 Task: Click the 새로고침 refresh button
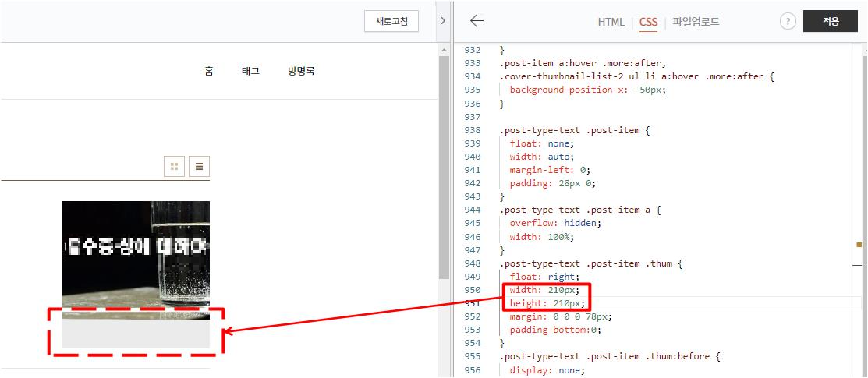(x=391, y=22)
